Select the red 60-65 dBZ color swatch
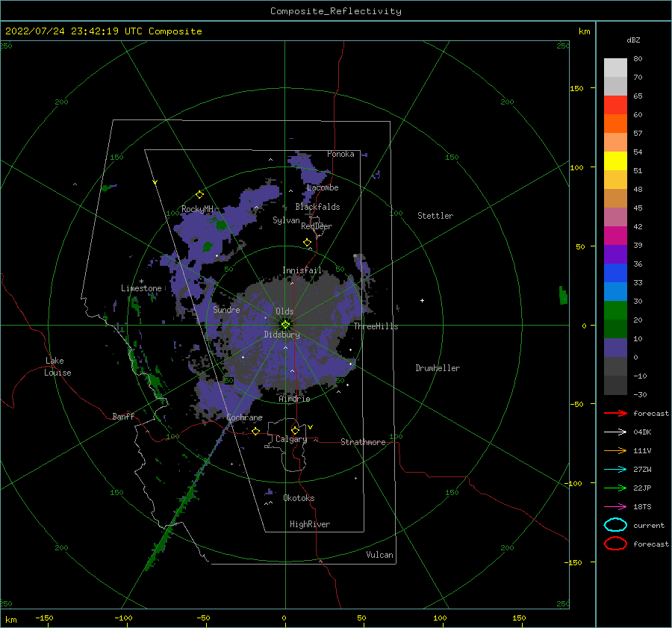Viewport: 672px width, 628px height. [x=615, y=105]
